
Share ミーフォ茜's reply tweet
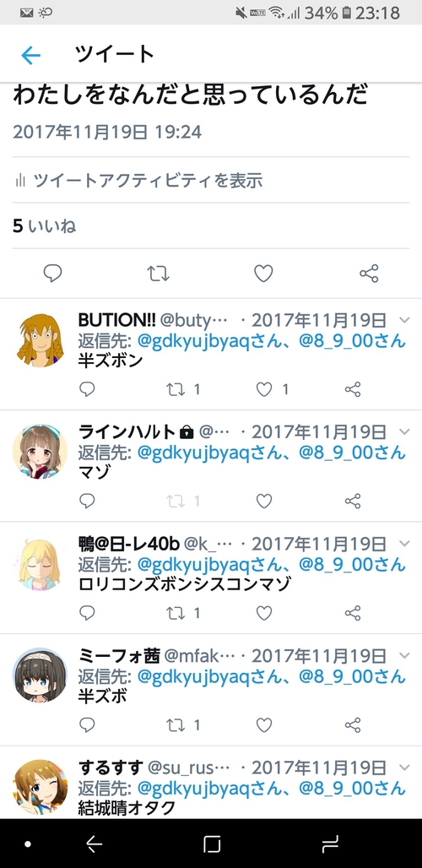[x=353, y=724]
